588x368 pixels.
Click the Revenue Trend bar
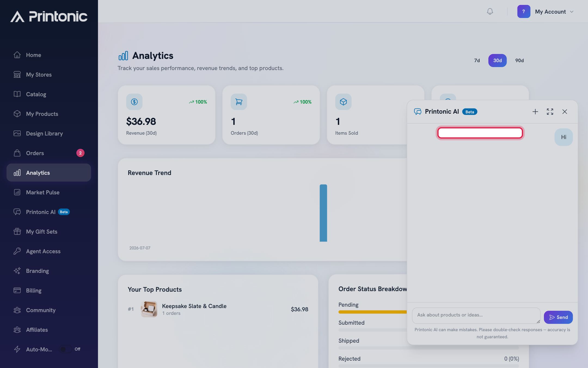[323, 213]
